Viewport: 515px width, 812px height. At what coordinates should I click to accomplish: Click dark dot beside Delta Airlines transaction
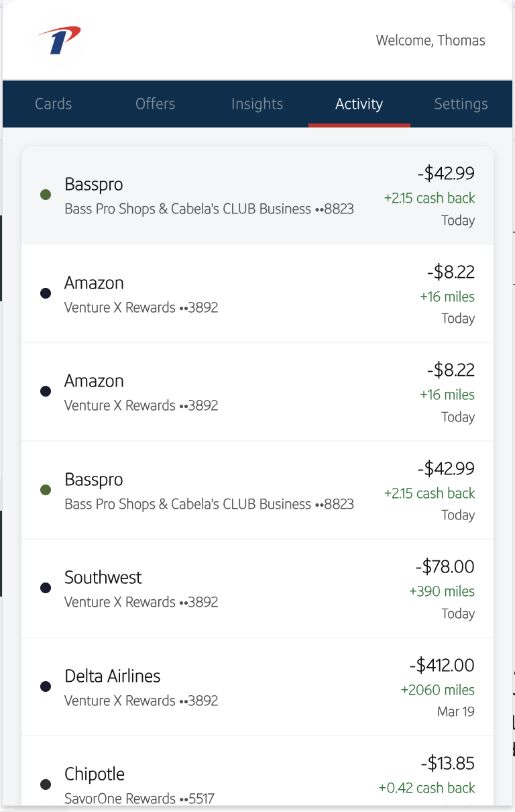[x=46, y=687]
